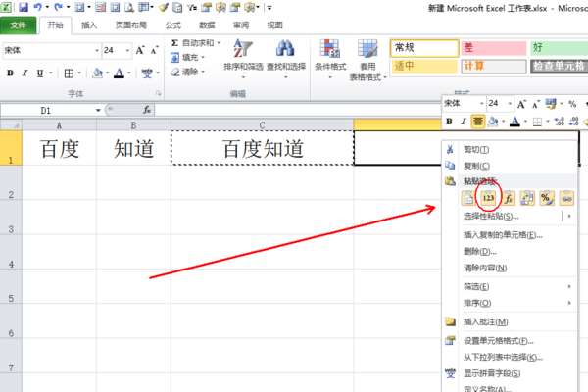Choose 清除内容(N) from the context menu
This screenshot has height=392, width=588.
(x=510, y=268)
